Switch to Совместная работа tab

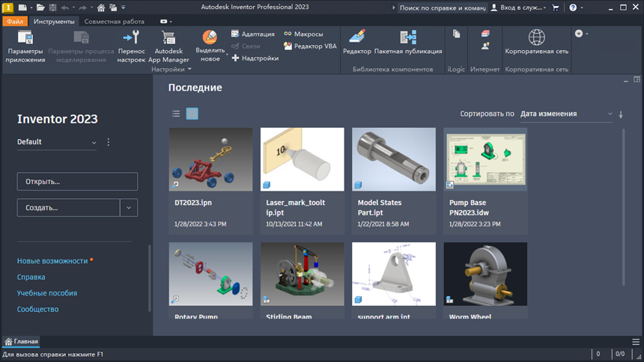click(114, 22)
